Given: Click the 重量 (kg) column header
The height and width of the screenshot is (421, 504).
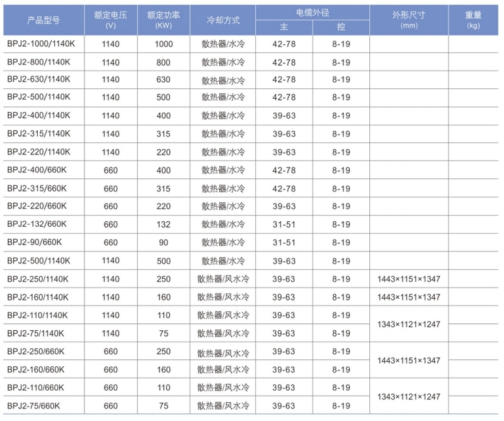Looking at the screenshot, I should pyautogui.click(x=473, y=20).
